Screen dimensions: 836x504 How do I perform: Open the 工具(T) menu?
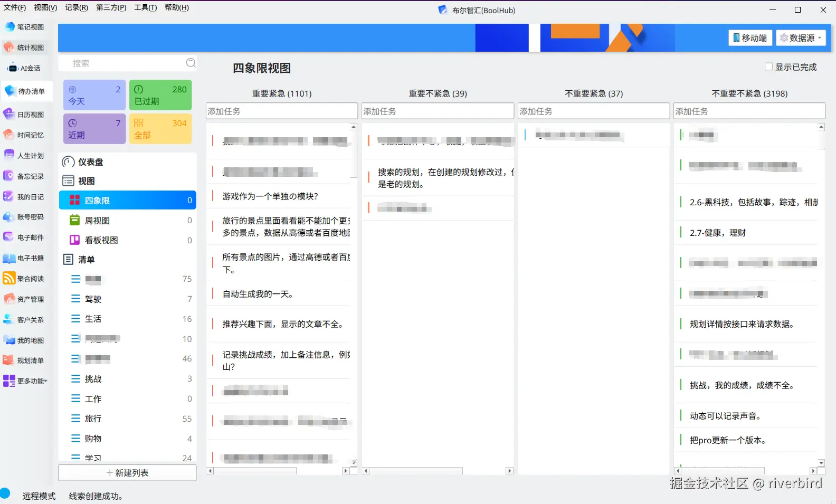(146, 7)
